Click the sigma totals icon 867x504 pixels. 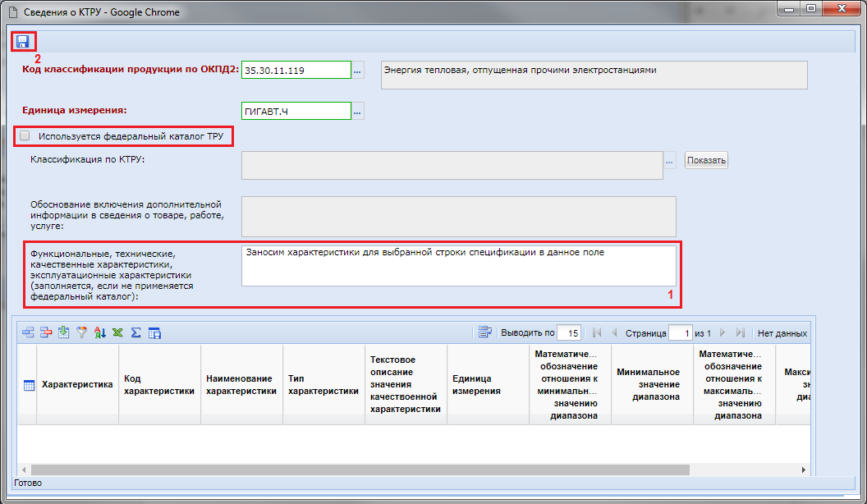click(x=136, y=332)
